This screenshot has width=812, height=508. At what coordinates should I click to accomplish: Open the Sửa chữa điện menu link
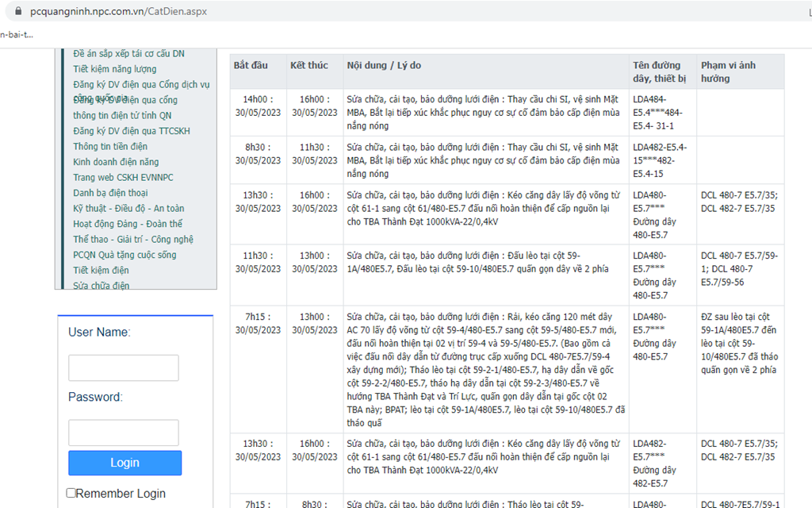[x=101, y=286]
